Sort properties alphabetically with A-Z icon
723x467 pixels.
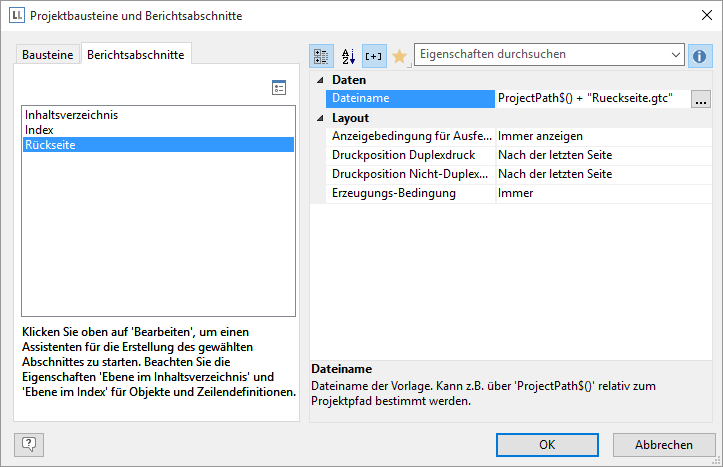coord(348,56)
